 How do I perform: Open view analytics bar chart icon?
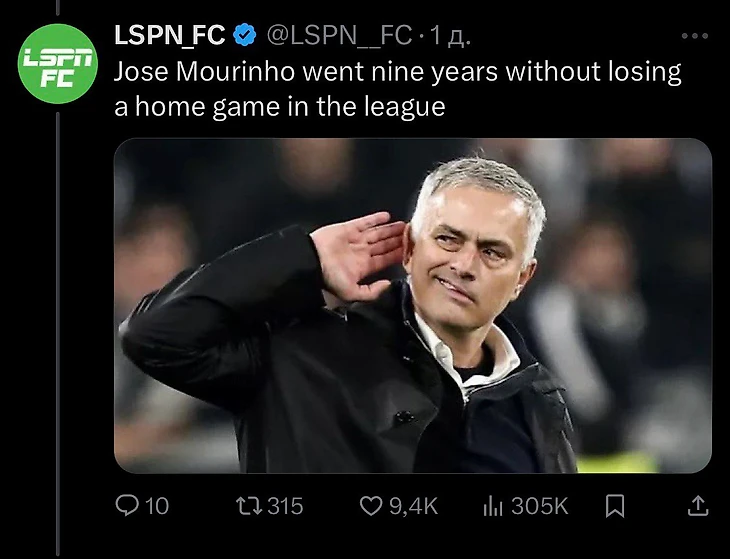tap(492, 507)
